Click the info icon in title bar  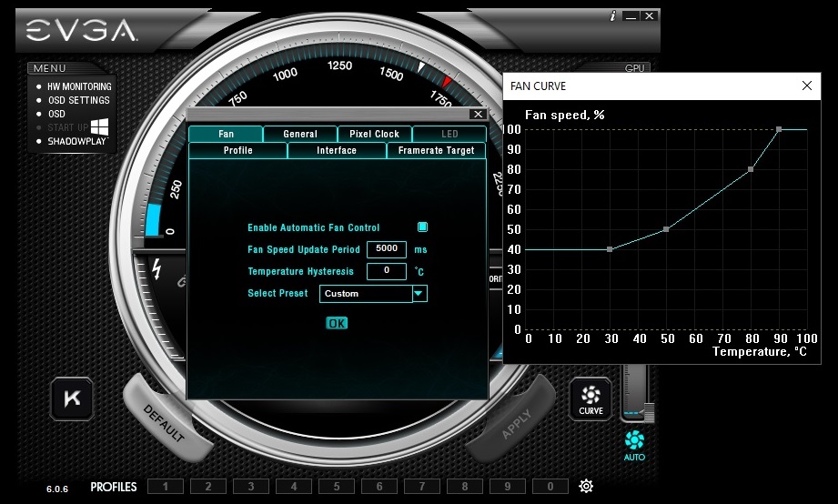pos(612,15)
